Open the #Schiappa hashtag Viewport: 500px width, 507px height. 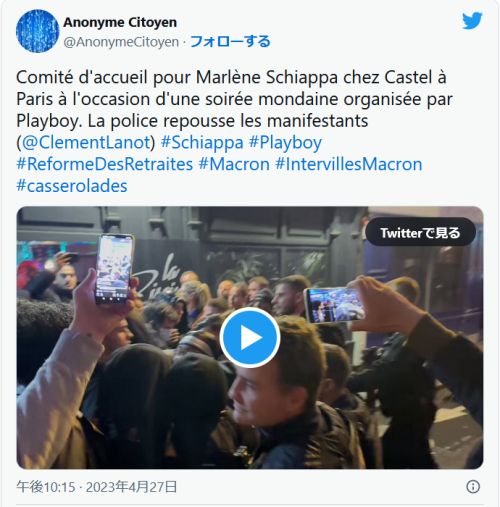pyautogui.click(x=202, y=142)
